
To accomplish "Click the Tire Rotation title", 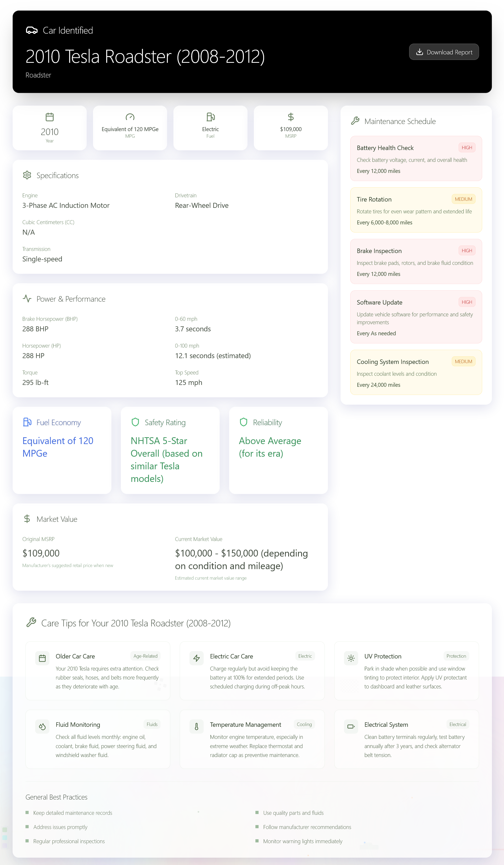I will (x=374, y=199).
